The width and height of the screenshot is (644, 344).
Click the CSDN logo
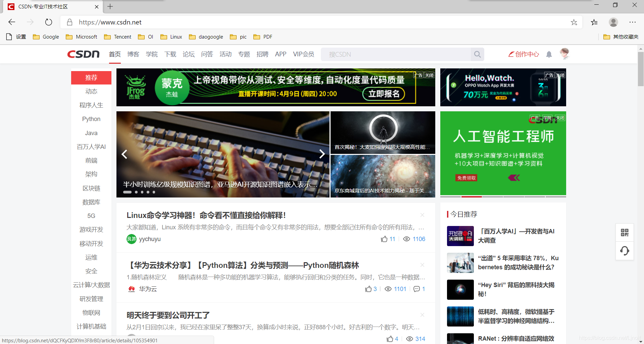[x=83, y=54]
